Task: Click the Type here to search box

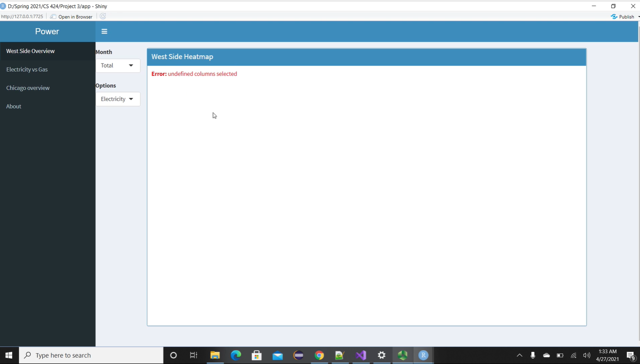Action: pos(91,355)
